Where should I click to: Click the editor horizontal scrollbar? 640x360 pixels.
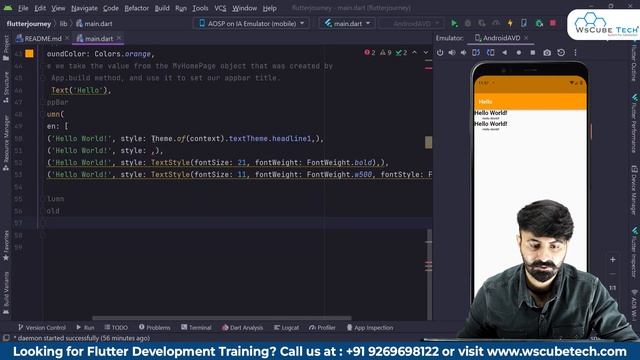(x=222, y=318)
